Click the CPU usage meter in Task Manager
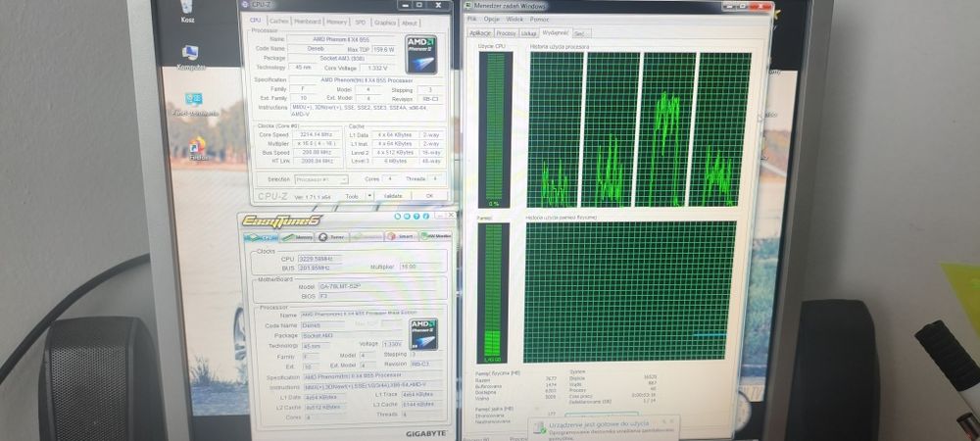 tap(495, 130)
